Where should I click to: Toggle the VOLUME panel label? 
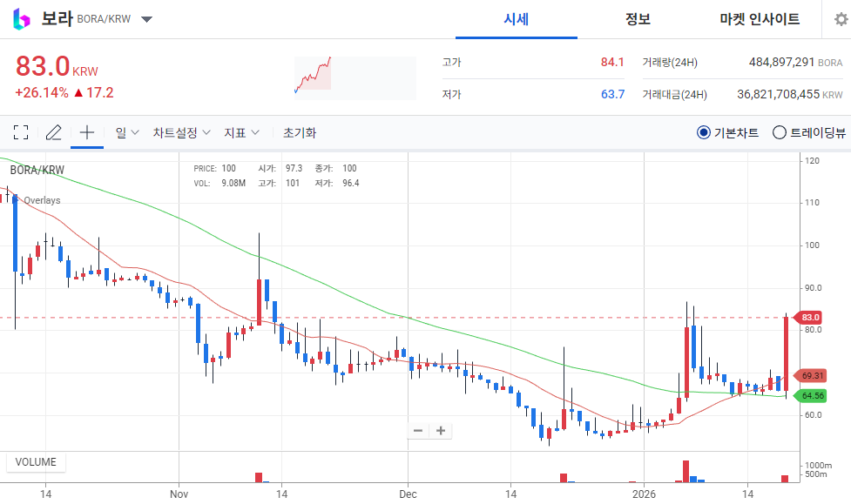35,462
